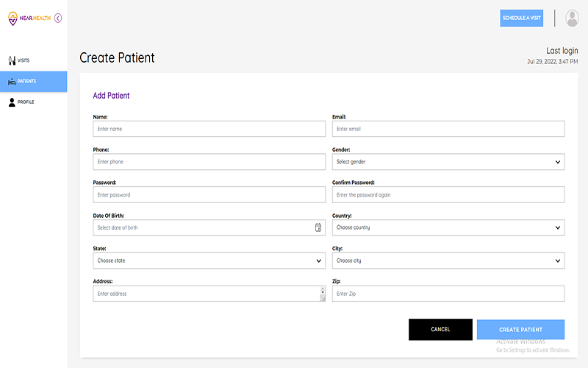
Task: Expand the Gender dropdown
Action: (558, 162)
